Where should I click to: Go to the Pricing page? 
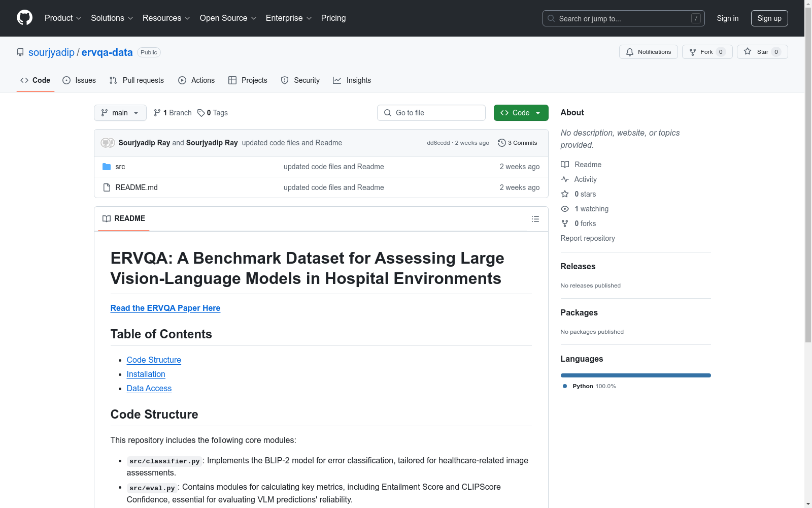coord(333,18)
